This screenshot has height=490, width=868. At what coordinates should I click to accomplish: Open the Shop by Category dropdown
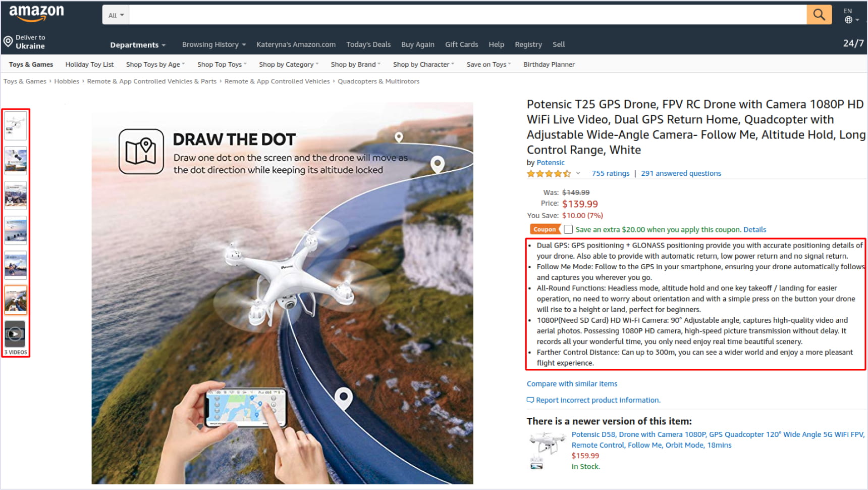(289, 65)
